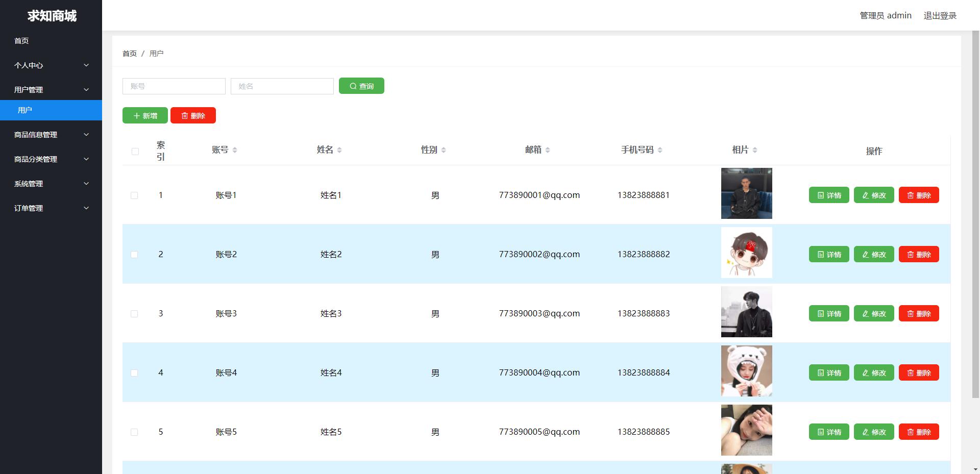Sort table by 账号 column sort arrows

pos(235,150)
